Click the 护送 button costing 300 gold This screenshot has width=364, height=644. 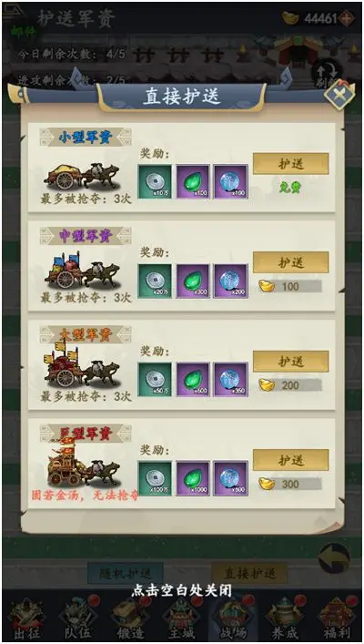[x=290, y=460]
